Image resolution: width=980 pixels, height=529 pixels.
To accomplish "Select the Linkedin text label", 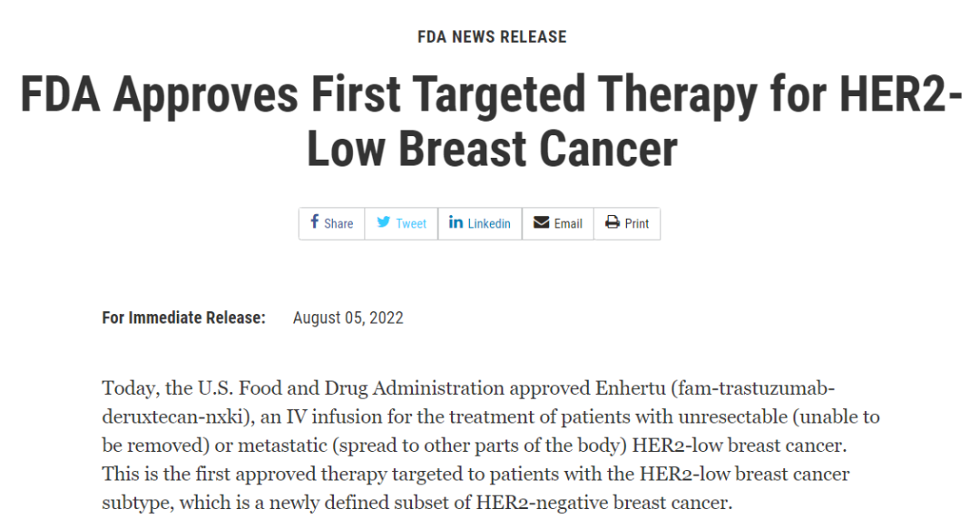I will [489, 223].
